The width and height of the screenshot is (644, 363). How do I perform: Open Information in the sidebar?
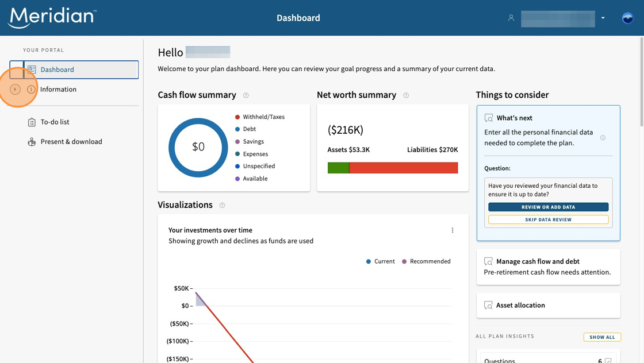[x=58, y=90]
